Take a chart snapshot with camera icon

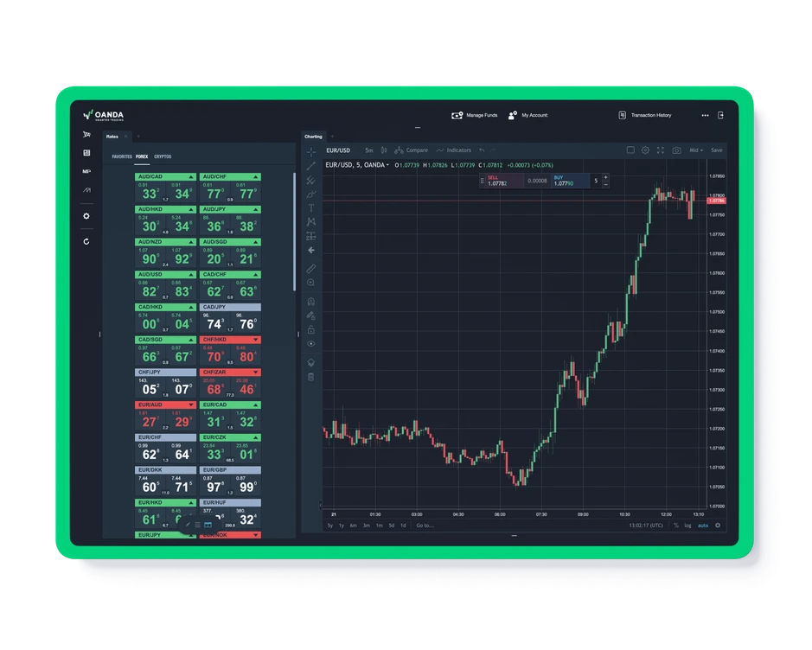(x=677, y=150)
